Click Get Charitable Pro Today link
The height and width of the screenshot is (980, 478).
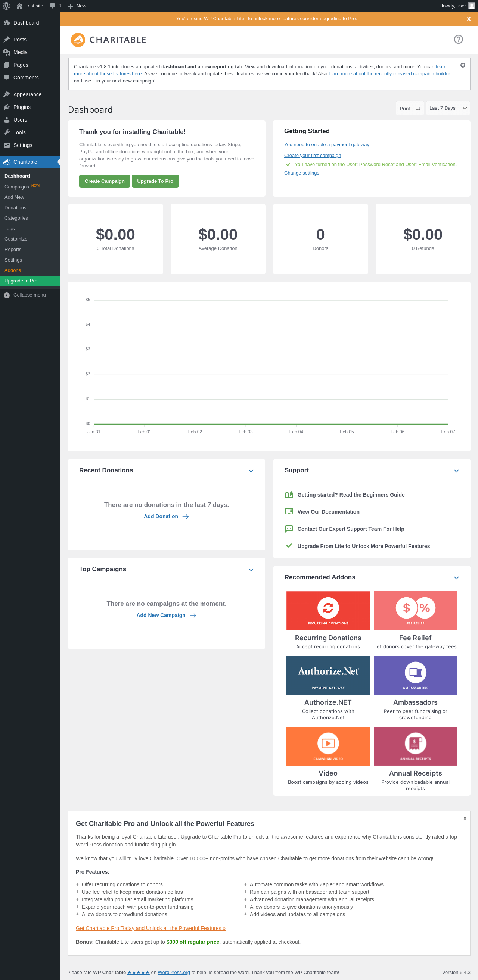(x=150, y=928)
